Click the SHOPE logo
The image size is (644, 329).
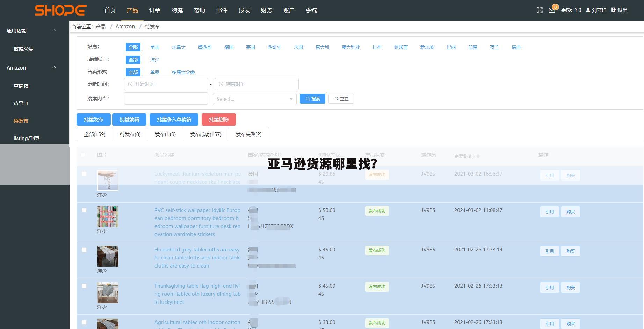60,10
